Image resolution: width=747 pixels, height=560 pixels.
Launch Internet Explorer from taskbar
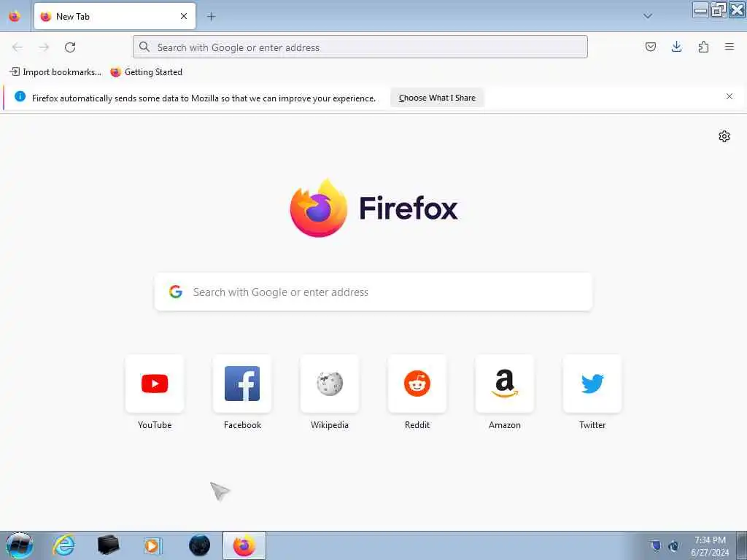[x=64, y=545]
